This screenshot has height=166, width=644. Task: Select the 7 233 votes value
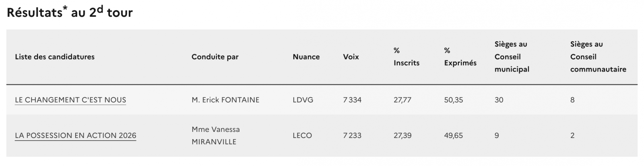click(x=352, y=135)
